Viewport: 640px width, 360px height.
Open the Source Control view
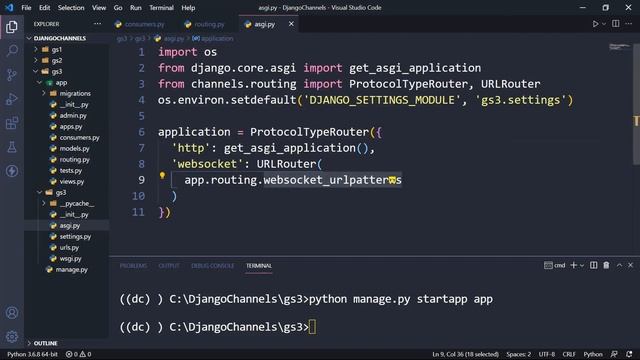(x=12, y=75)
